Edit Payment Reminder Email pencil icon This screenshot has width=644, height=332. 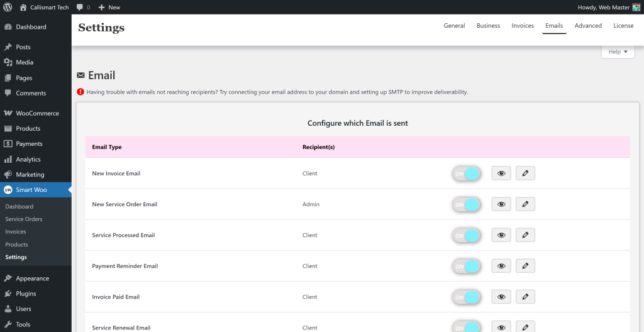[525, 266]
